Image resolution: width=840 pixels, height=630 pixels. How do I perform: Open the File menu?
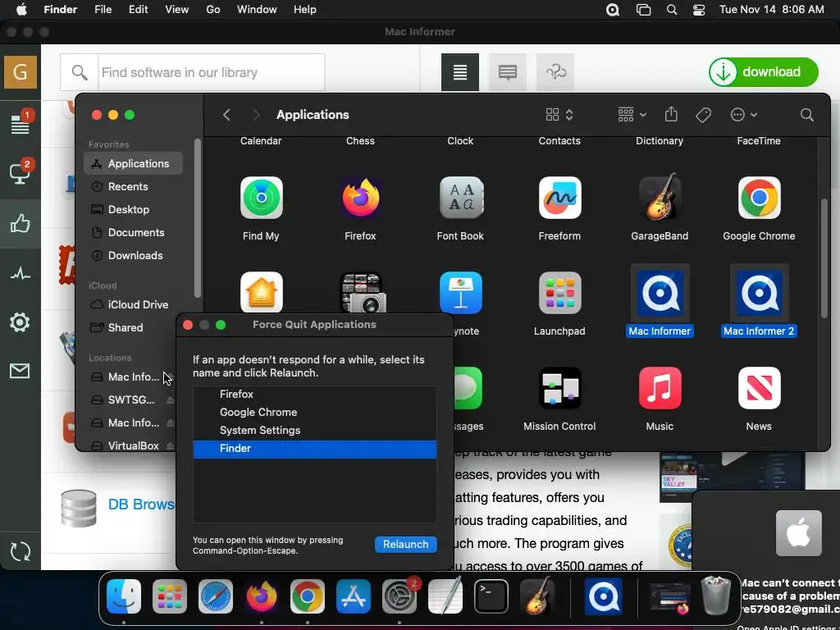pos(103,10)
